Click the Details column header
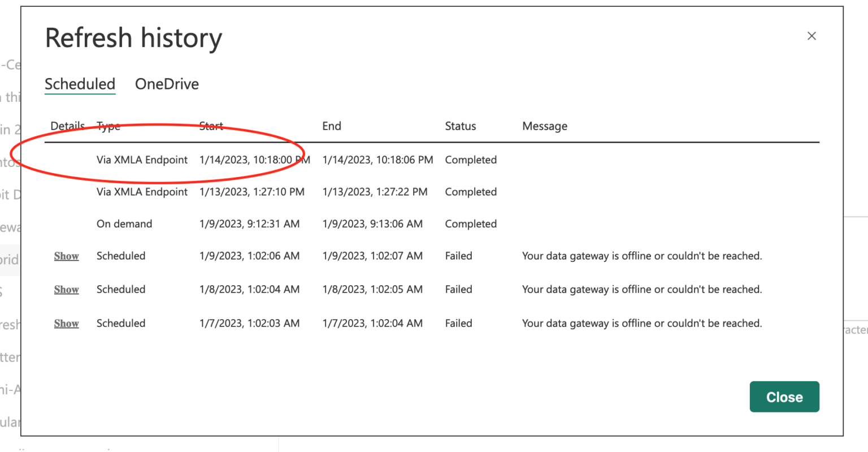Image resolution: width=868 pixels, height=452 pixels. [x=67, y=126]
